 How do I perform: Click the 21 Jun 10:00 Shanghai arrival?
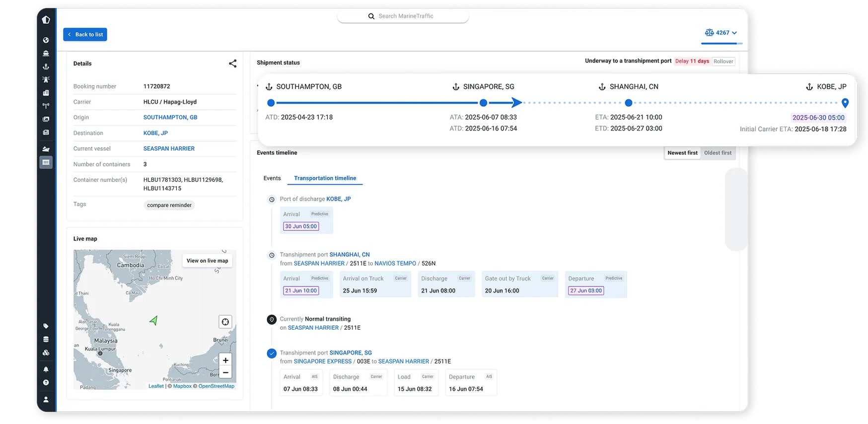point(301,291)
